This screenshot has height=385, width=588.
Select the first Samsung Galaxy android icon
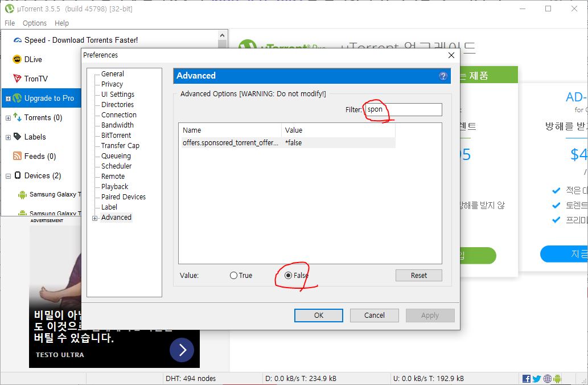click(23, 194)
